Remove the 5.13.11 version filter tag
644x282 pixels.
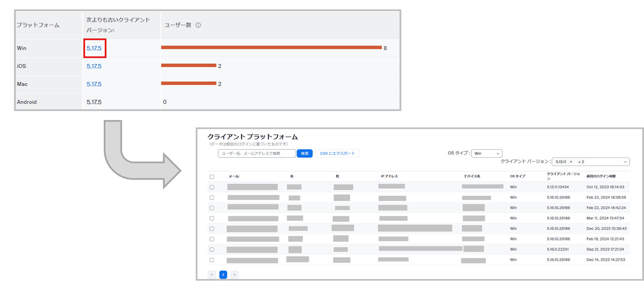coord(571,162)
